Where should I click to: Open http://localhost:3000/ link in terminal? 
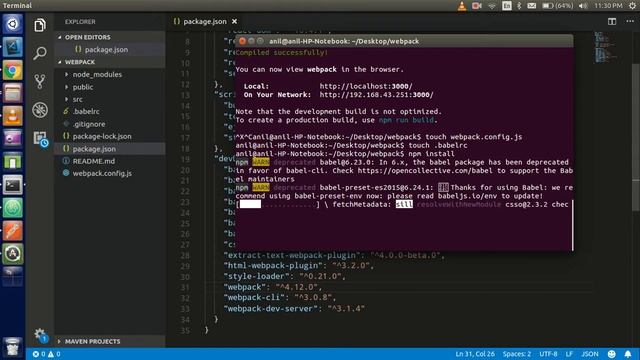(x=366, y=86)
